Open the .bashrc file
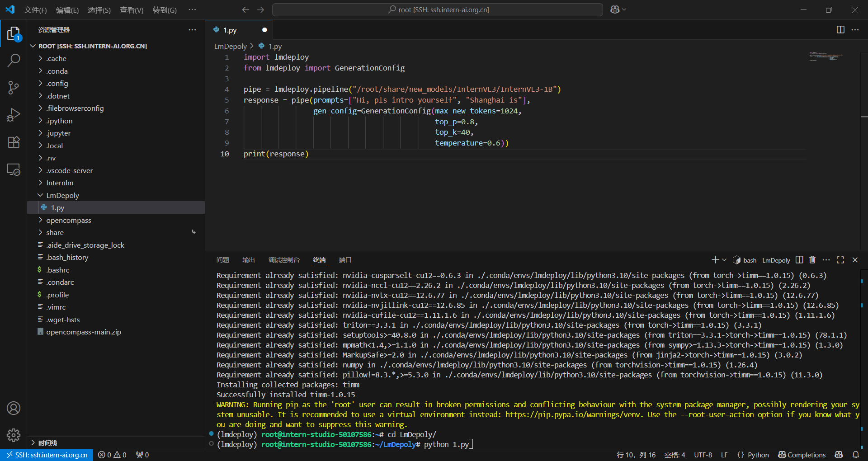Image resolution: width=868 pixels, height=461 pixels. [x=116, y=270]
